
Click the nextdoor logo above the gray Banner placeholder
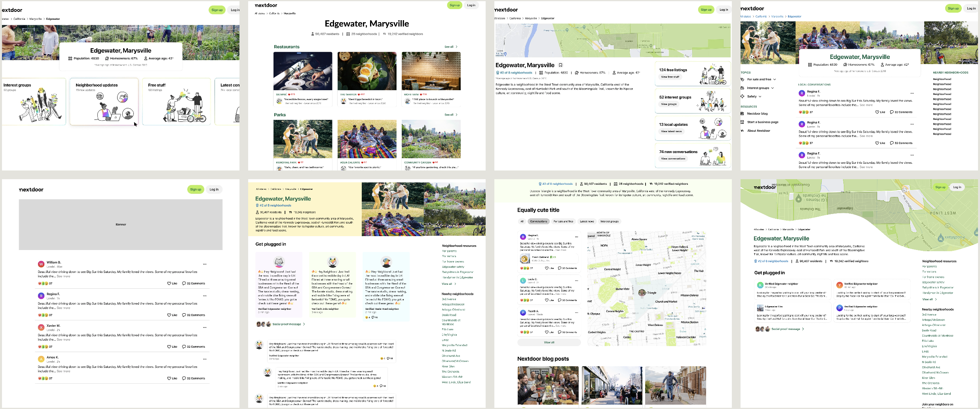[x=31, y=189]
